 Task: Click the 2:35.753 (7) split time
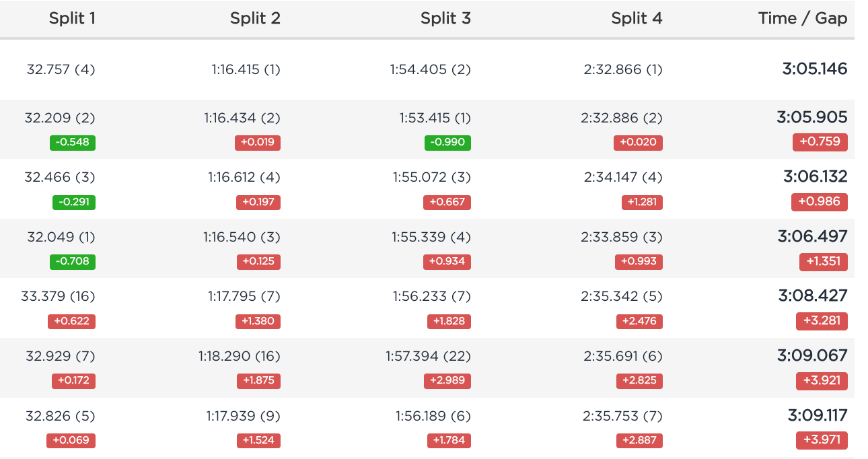point(622,416)
